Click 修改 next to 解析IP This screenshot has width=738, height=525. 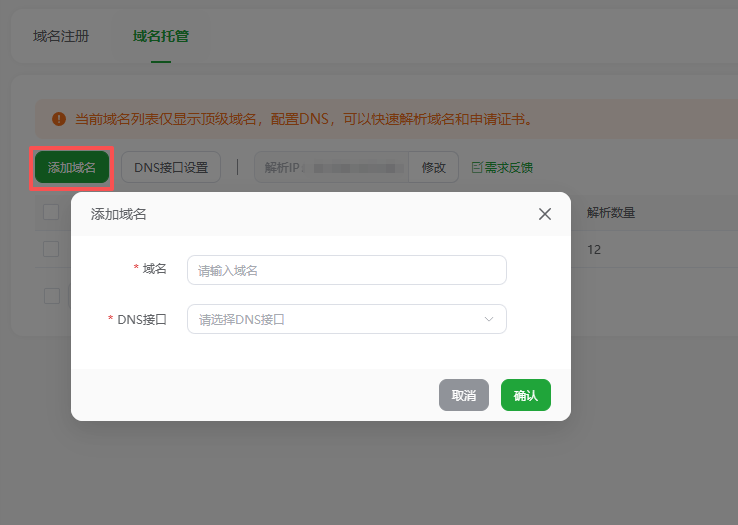point(433,168)
